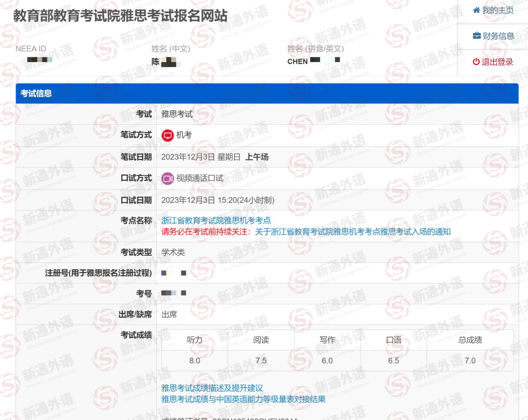Click the 考试类型 row label

pos(136,252)
